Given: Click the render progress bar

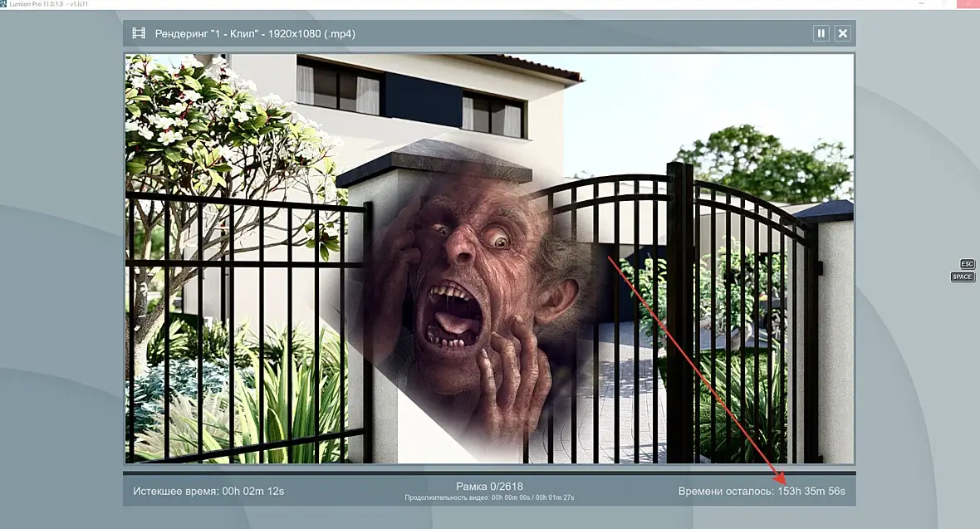Looking at the screenshot, I should pyautogui.click(x=489, y=473).
